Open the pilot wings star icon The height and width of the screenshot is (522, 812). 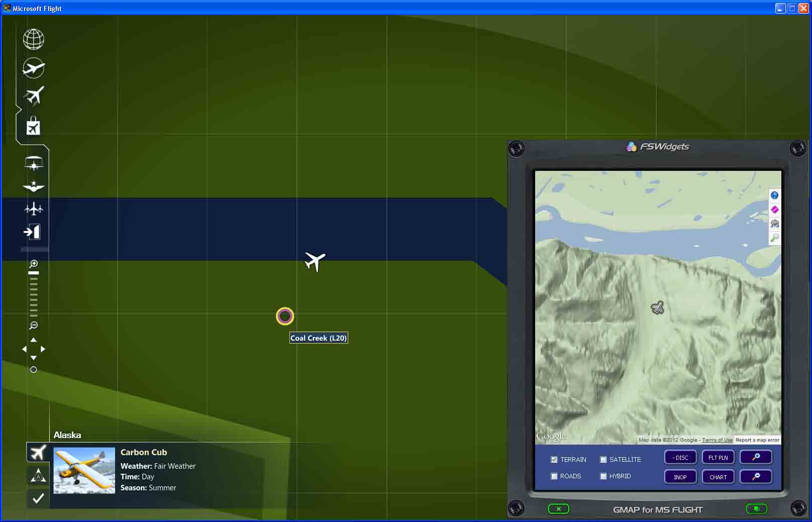[34, 186]
